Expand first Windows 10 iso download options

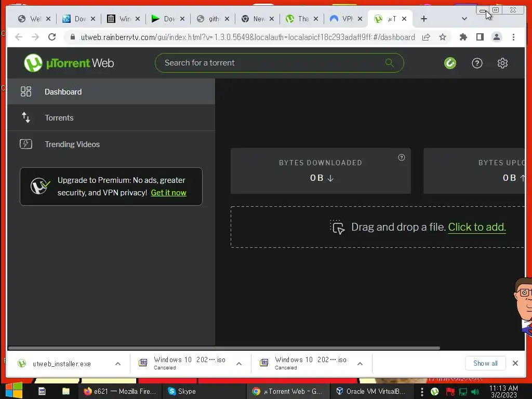[239, 364]
